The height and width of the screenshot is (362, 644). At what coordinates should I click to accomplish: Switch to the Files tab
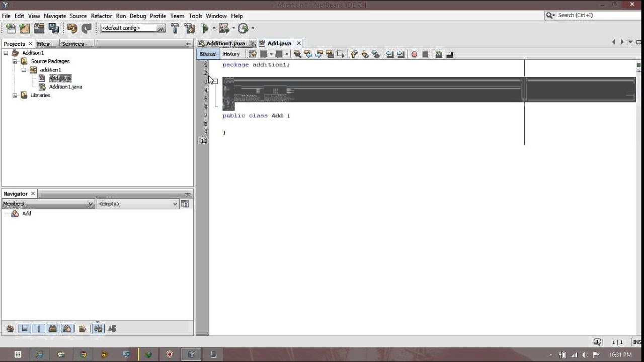[43, 44]
